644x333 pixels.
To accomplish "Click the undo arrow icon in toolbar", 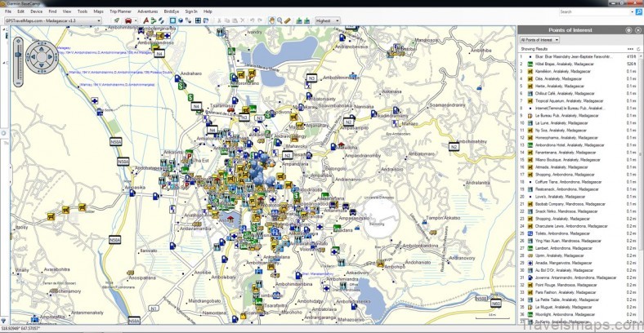I will point(253,20).
